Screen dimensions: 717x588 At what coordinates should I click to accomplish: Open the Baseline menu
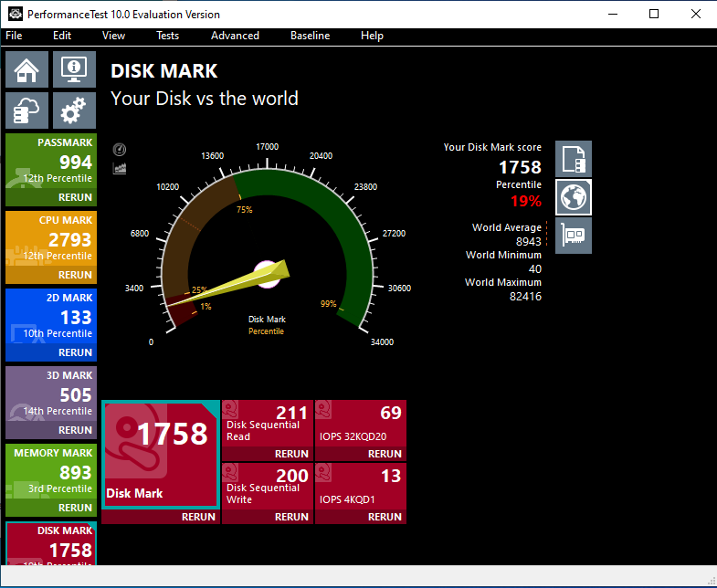click(x=310, y=36)
